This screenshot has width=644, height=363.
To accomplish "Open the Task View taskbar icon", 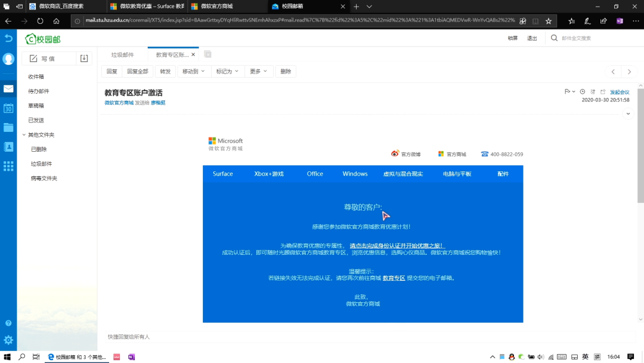I will tap(36, 357).
